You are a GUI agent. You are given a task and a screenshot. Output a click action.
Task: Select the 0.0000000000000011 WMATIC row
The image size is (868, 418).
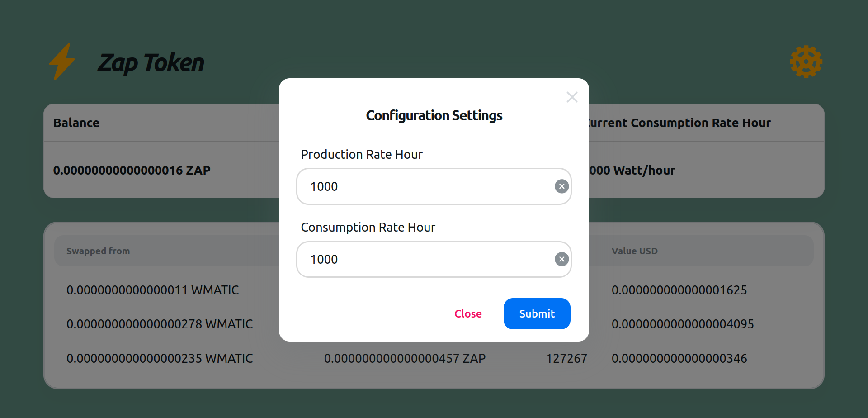click(x=153, y=290)
